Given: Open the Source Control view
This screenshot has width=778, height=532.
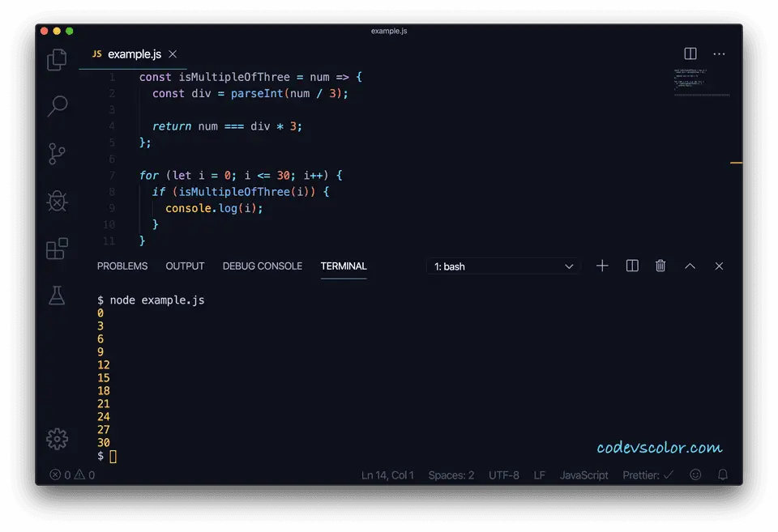Looking at the screenshot, I should [57, 154].
